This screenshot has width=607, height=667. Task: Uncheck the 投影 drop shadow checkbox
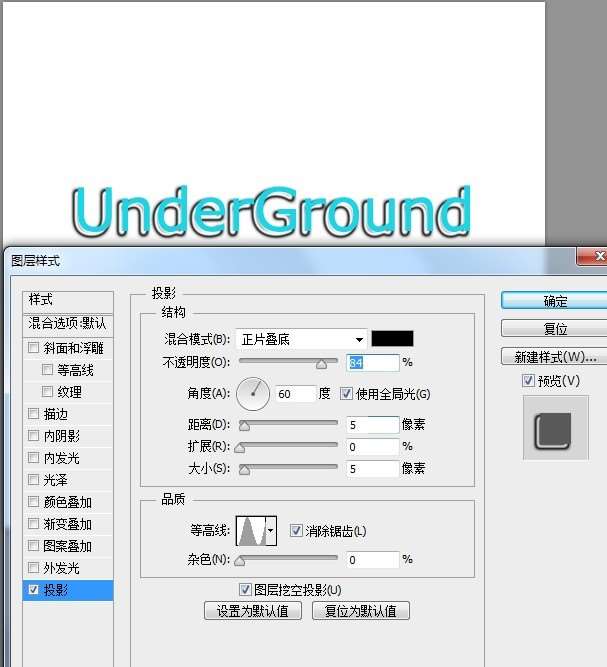[x=33, y=590]
